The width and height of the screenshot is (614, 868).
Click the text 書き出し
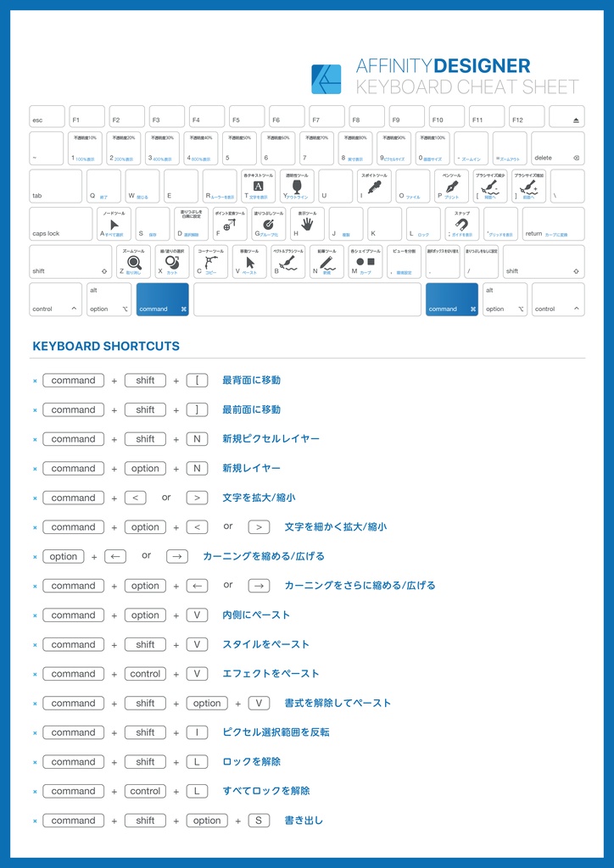(304, 821)
